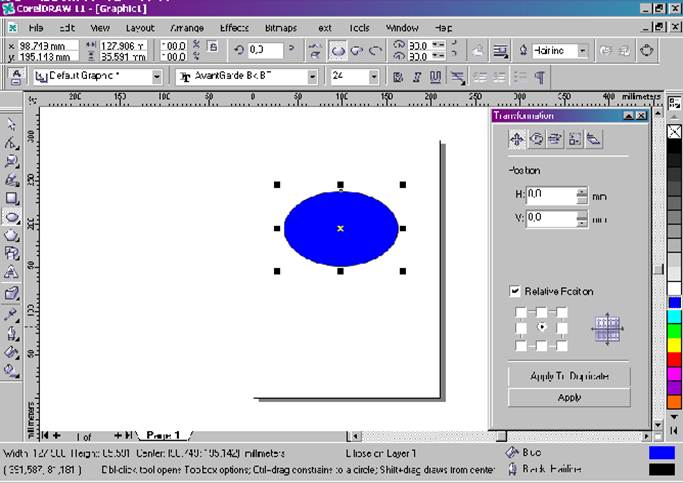The image size is (683, 483).
Task: Click the Apply To Duplicate button
Action: (x=569, y=376)
